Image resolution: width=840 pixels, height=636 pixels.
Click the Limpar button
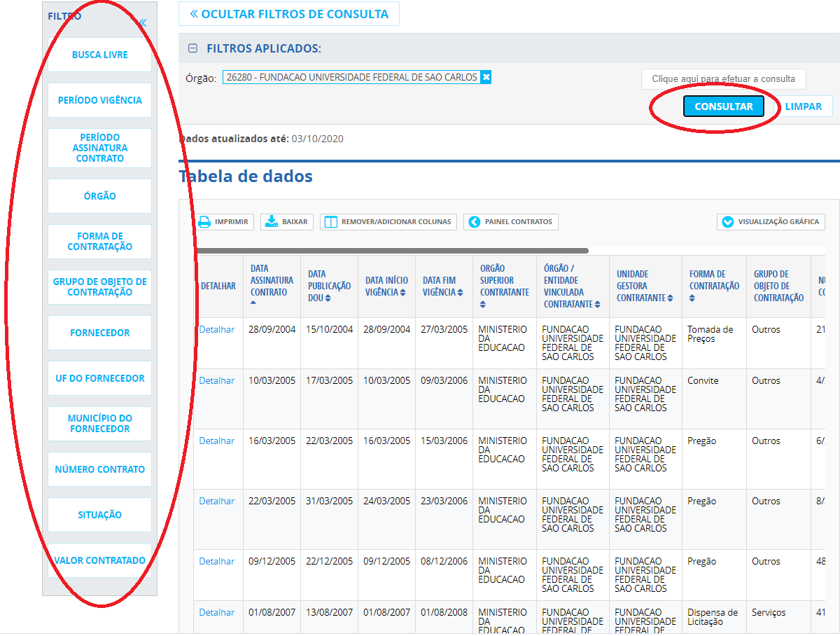804,106
